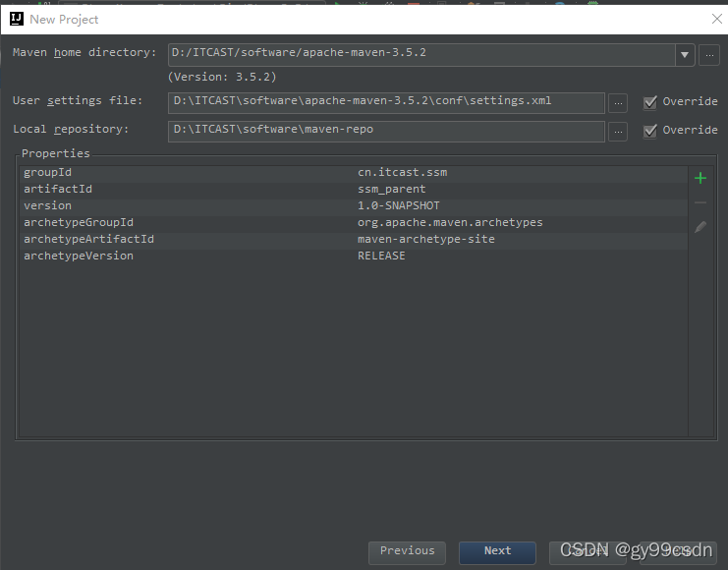Open the Maven home directory dropdown
Viewport: 728px width, 570px height.
pyautogui.click(x=685, y=55)
